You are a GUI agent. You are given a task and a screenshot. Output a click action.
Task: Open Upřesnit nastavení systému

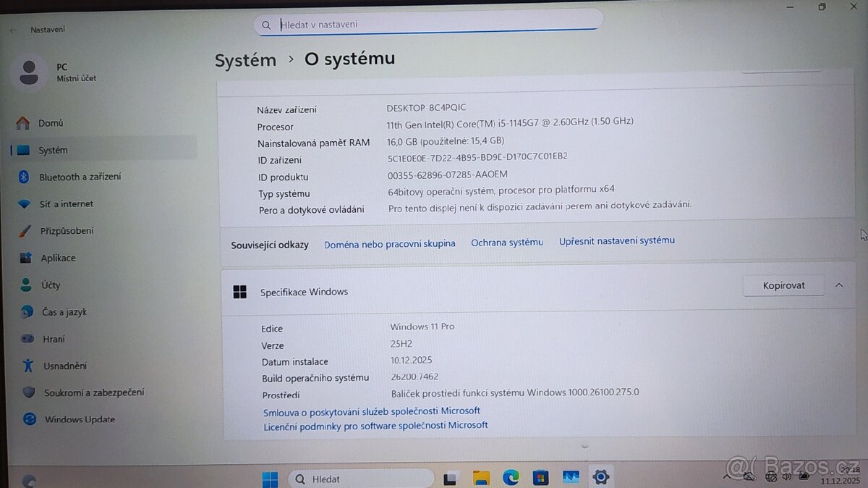click(x=616, y=240)
